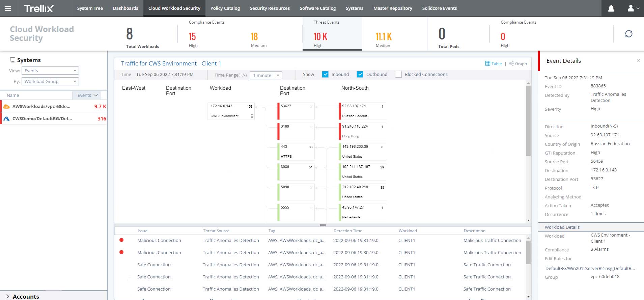This screenshot has height=300, width=644.
Task: Open System Tree tab
Action: click(90, 8)
